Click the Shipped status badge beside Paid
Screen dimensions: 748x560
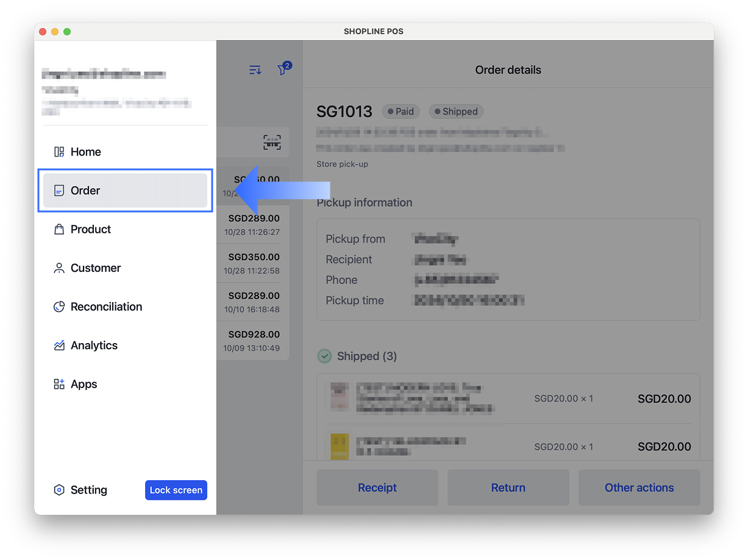[456, 112]
